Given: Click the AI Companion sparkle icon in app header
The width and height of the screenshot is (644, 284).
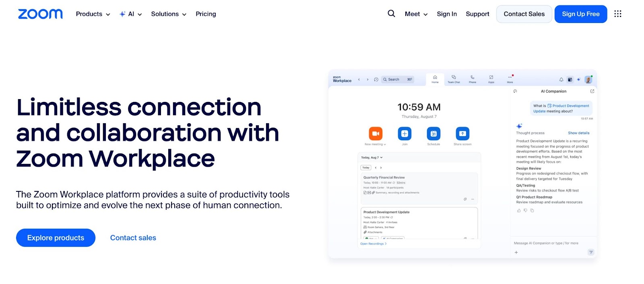Looking at the screenshot, I should [x=579, y=80].
